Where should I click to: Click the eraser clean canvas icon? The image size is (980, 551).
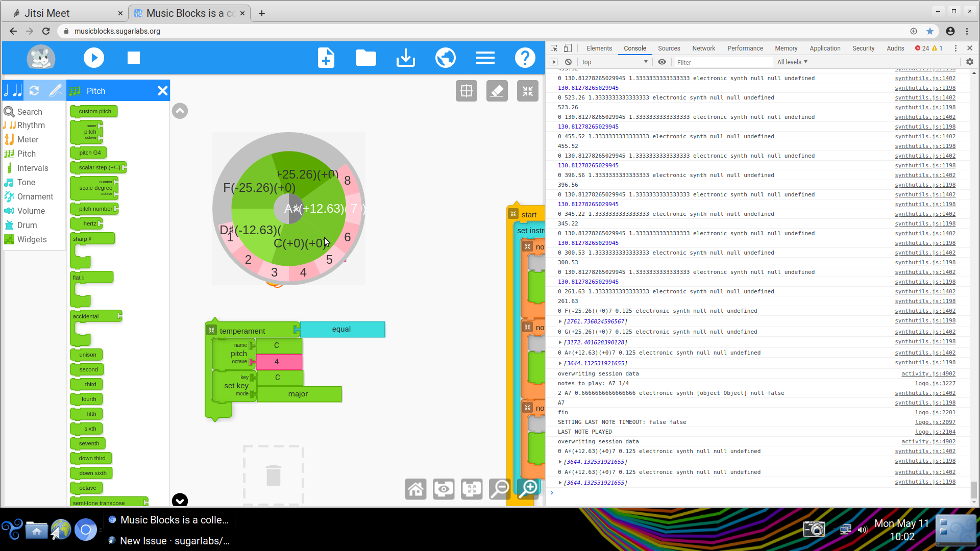click(497, 91)
